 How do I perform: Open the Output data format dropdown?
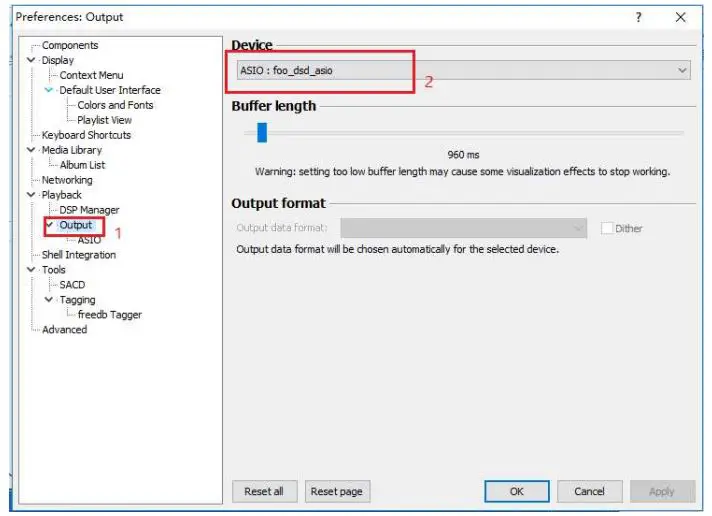click(464, 228)
